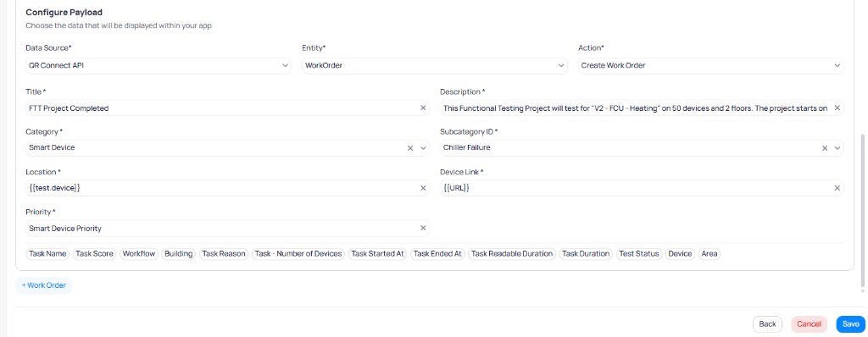This screenshot has height=337, width=868.
Task: Clear the Device Link field X icon
Action: click(837, 188)
